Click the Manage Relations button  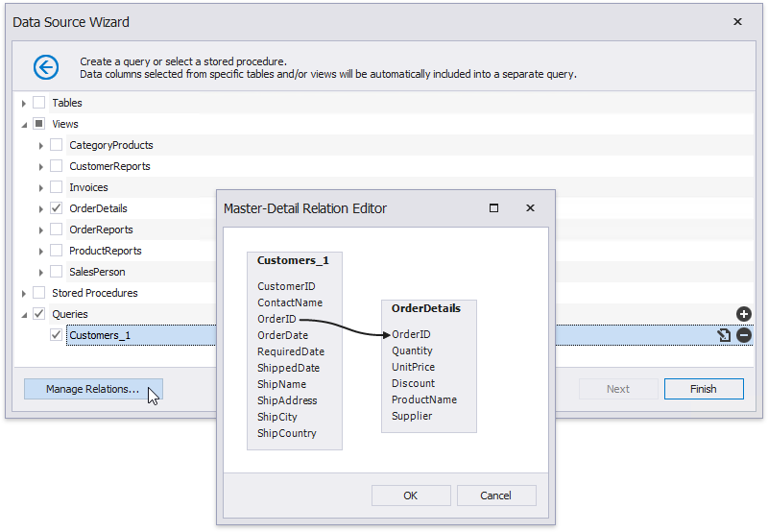[x=93, y=389]
